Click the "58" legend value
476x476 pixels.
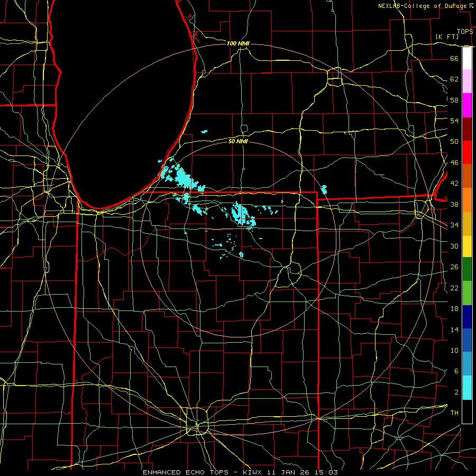coord(454,100)
